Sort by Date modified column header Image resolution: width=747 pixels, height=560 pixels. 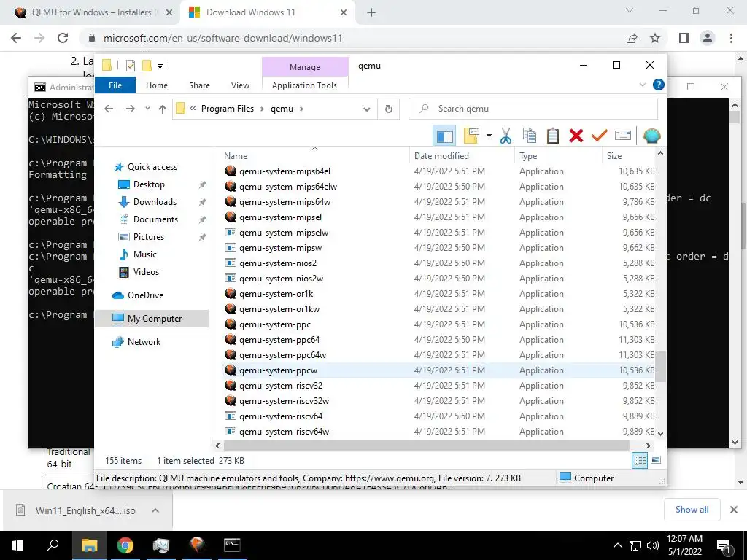pyautogui.click(x=462, y=156)
